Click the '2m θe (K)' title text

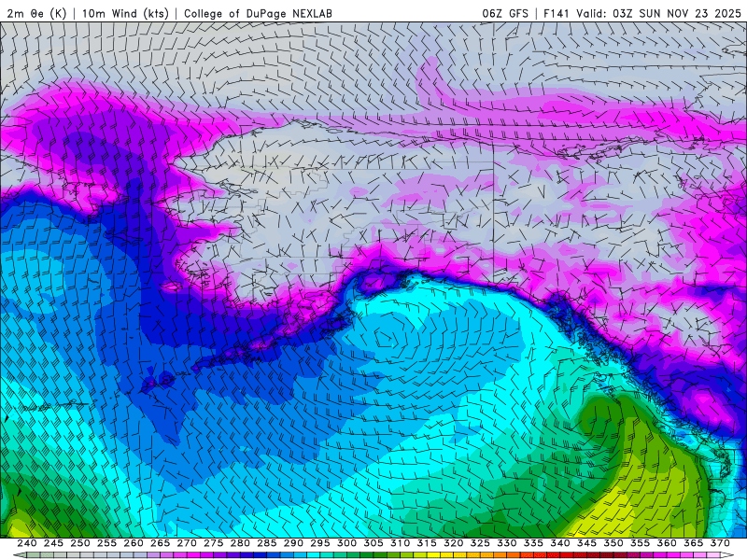[36, 13]
